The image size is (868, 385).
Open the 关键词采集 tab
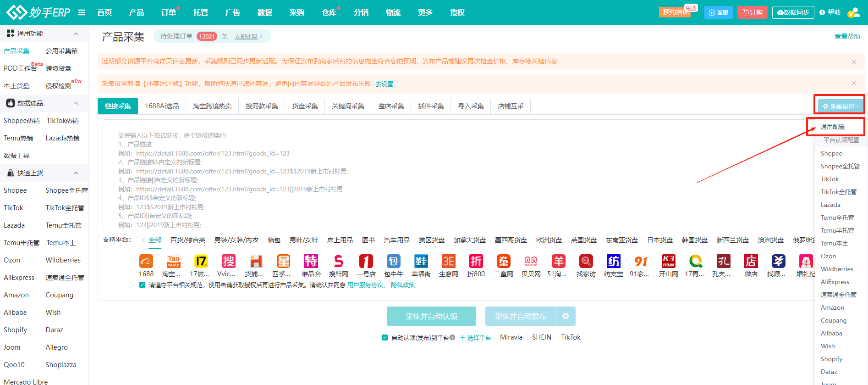348,106
